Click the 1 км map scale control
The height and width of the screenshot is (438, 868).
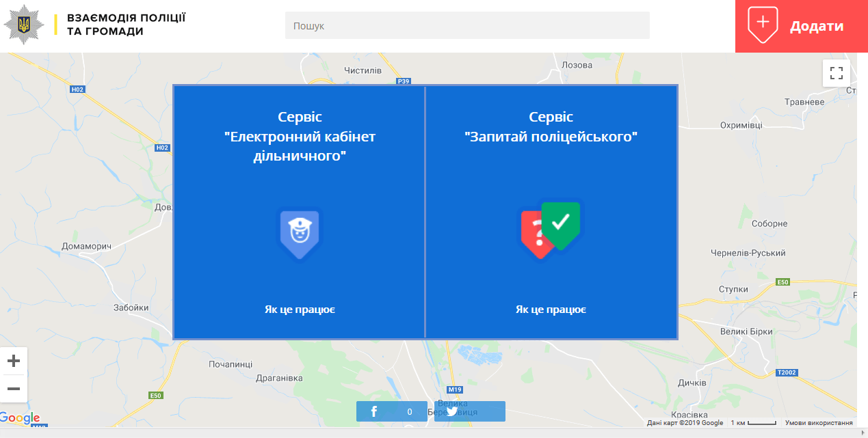pyautogui.click(x=753, y=423)
